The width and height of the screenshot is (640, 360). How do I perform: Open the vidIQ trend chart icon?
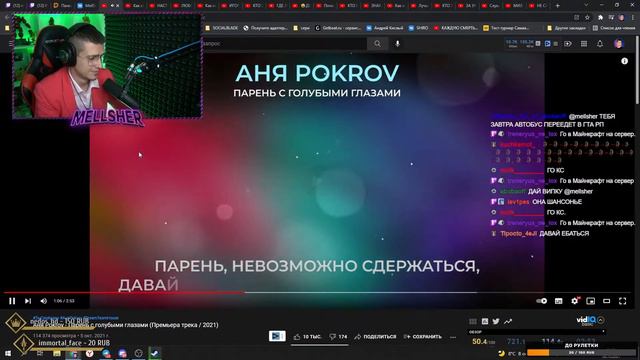(x=508, y=321)
